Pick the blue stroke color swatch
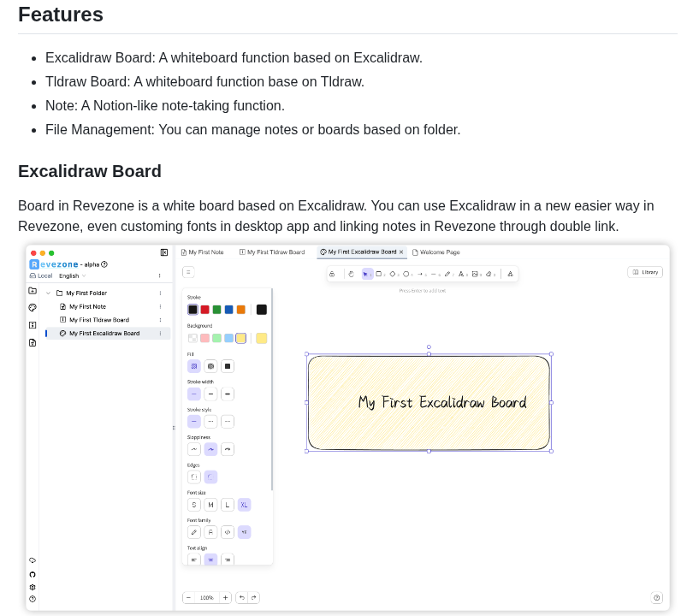 [x=229, y=310]
